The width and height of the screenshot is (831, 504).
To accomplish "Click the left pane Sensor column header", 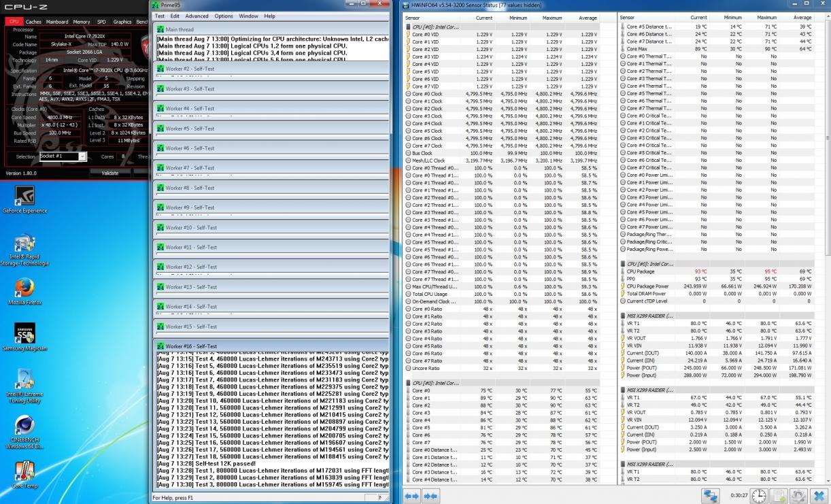I will pos(433,18).
